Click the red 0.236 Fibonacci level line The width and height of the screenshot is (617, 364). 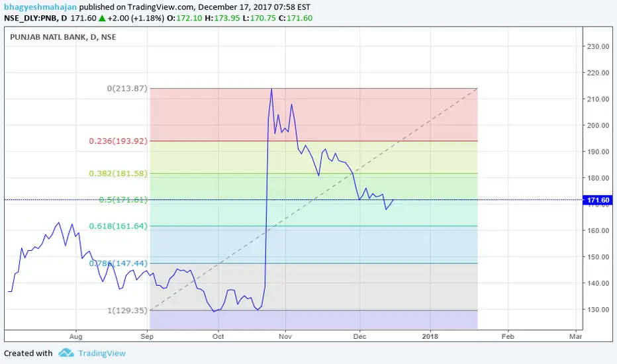pos(314,141)
